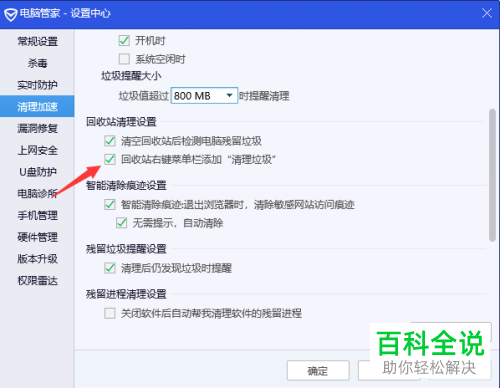Open 手机管理 settings

point(37,215)
